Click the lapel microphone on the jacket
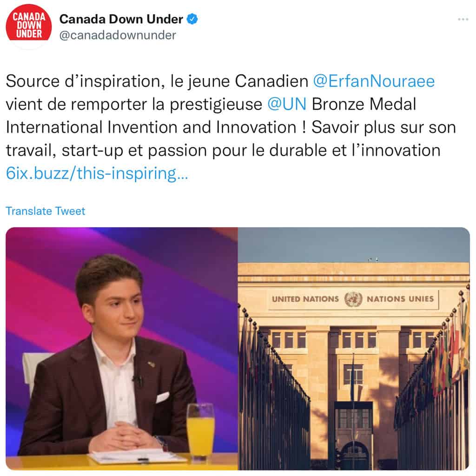 pos(138,379)
